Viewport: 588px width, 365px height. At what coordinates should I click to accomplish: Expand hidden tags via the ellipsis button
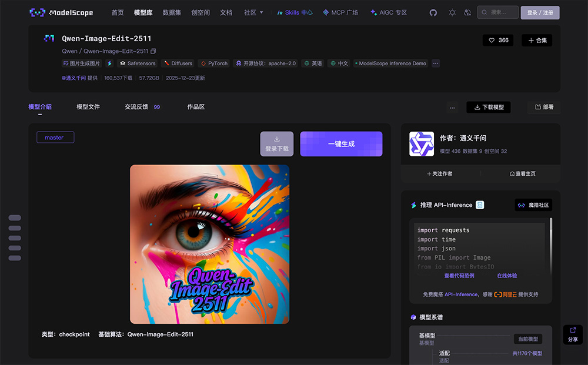[435, 63]
